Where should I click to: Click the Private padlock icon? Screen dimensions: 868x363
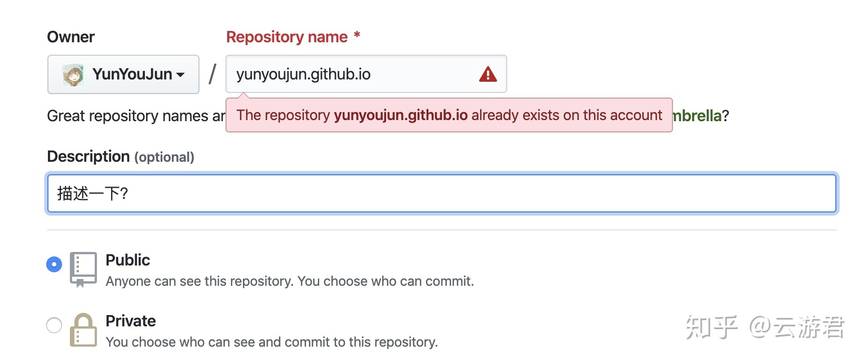click(x=83, y=330)
